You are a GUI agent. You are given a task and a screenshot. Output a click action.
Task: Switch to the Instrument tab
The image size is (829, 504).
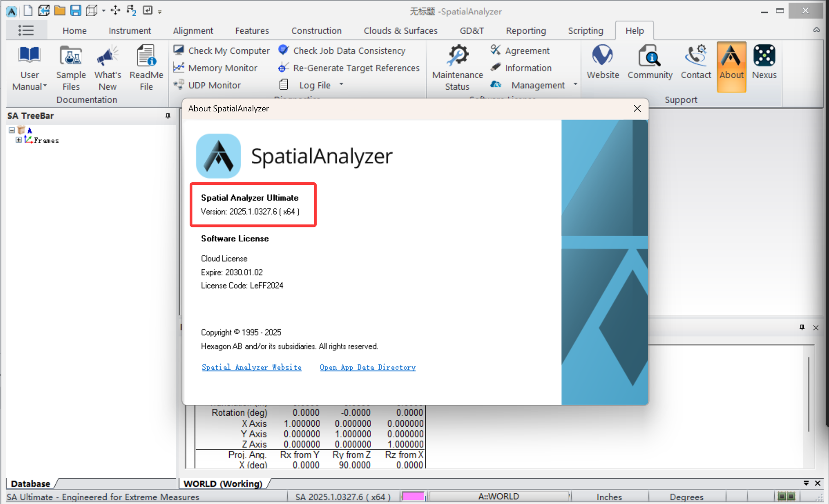tap(130, 31)
